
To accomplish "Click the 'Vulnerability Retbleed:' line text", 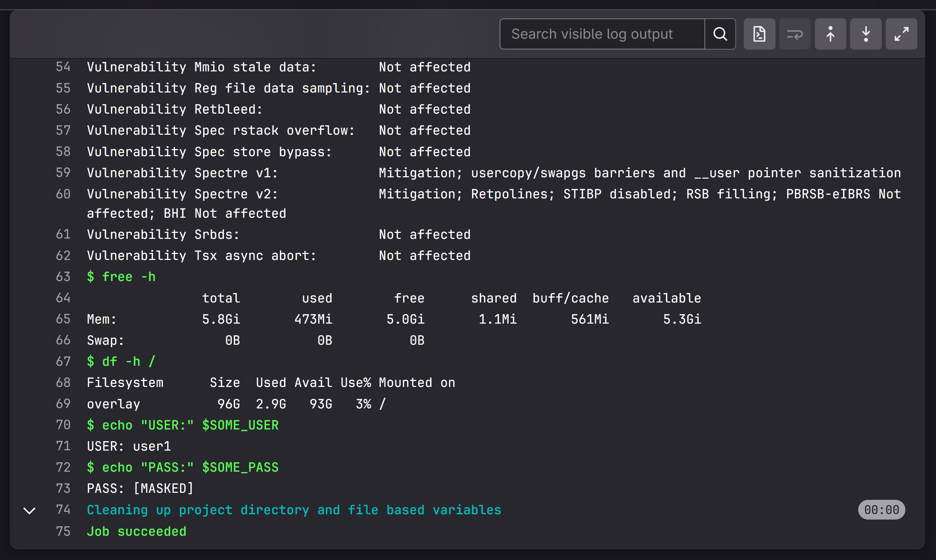I will (175, 109).
